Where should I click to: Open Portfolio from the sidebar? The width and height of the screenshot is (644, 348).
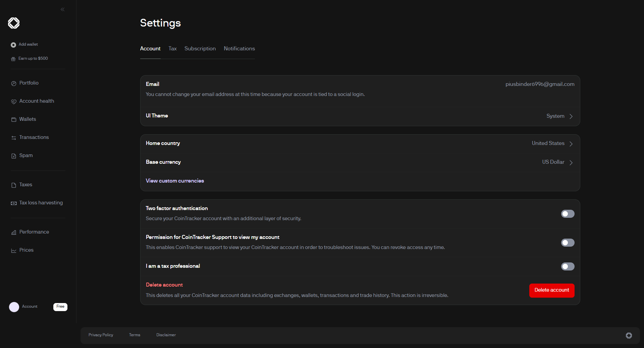(x=29, y=83)
